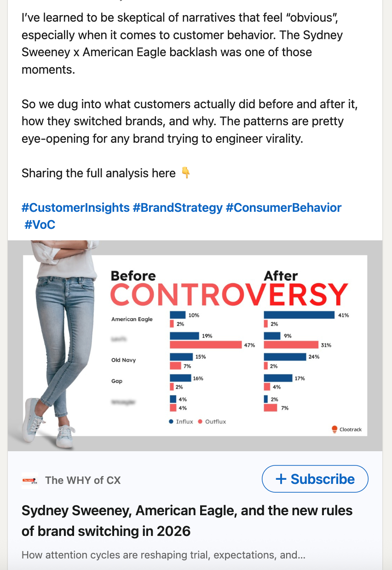Click the 47% red outflux bar
392x570 pixels.
[206, 345]
